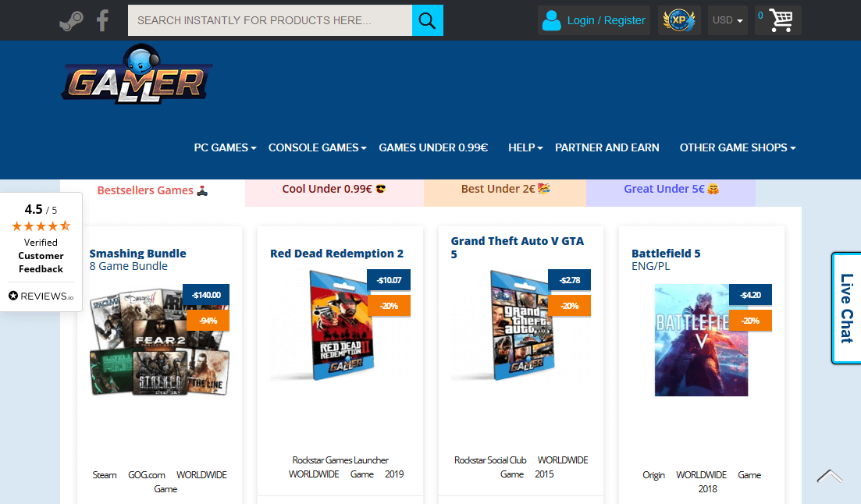The image size is (861, 504).
Task: Expand the Help menu
Action: coord(525,147)
